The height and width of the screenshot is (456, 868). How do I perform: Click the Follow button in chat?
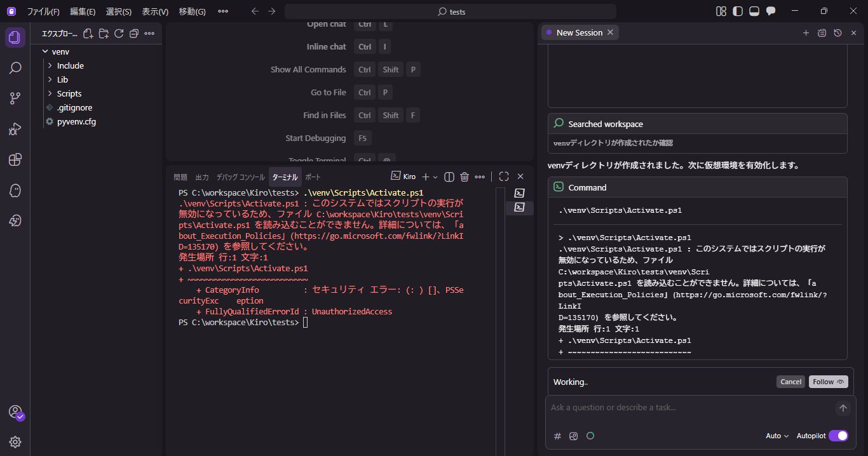coord(828,381)
